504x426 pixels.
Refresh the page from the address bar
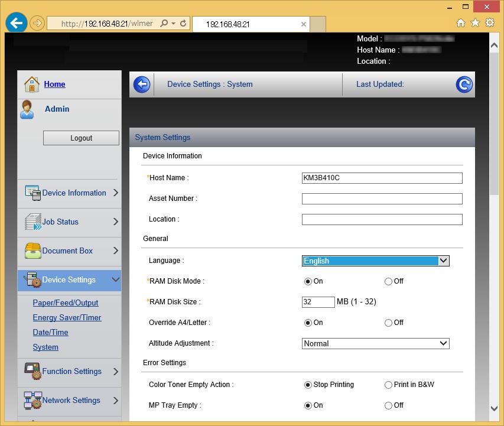coord(183,23)
